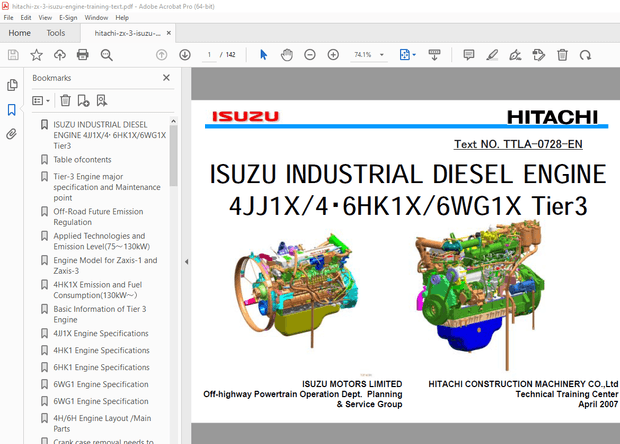This screenshot has width=620, height=444.
Task: Open bookmark Basic Information of Tier 3 Engine
Action: pos(100,314)
